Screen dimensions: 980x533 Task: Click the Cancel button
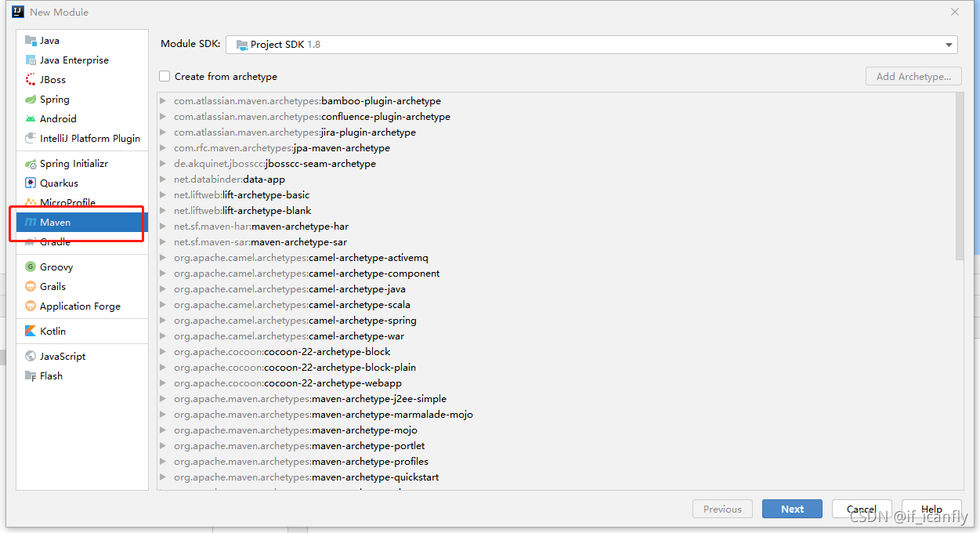coord(862,509)
